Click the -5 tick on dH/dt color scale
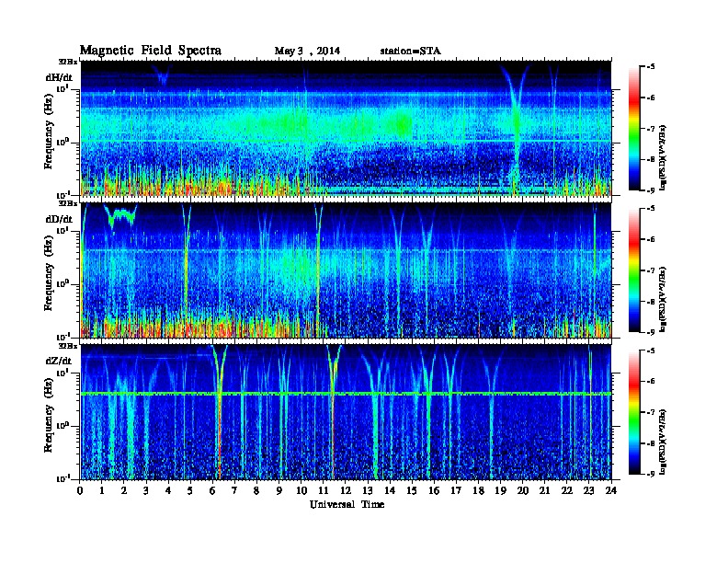Screen dimensions: 728x563 pyautogui.click(x=650, y=67)
